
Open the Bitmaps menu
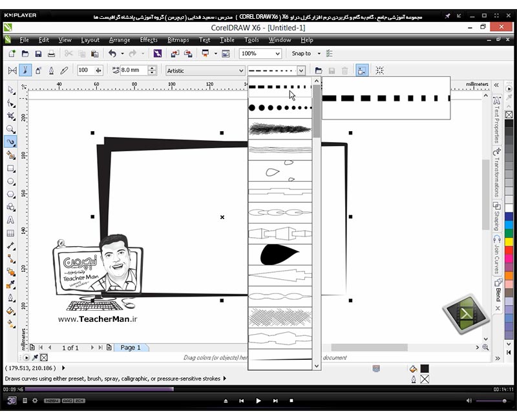(178, 40)
